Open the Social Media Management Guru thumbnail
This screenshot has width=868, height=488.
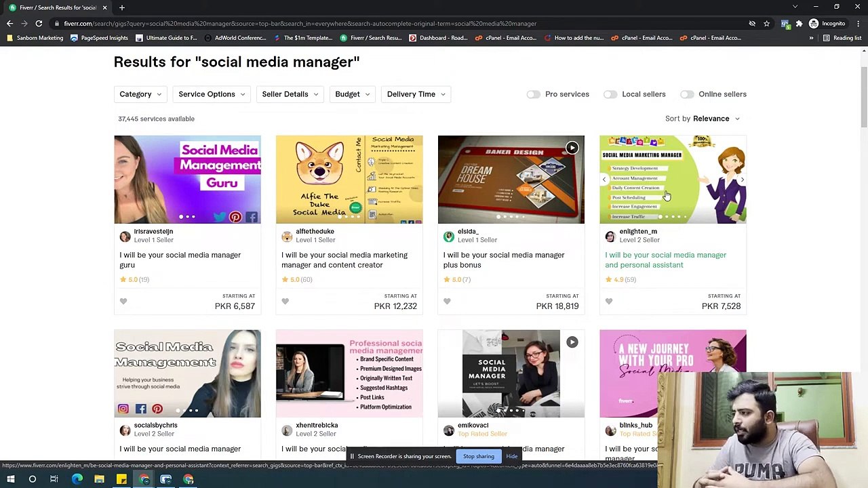click(187, 180)
